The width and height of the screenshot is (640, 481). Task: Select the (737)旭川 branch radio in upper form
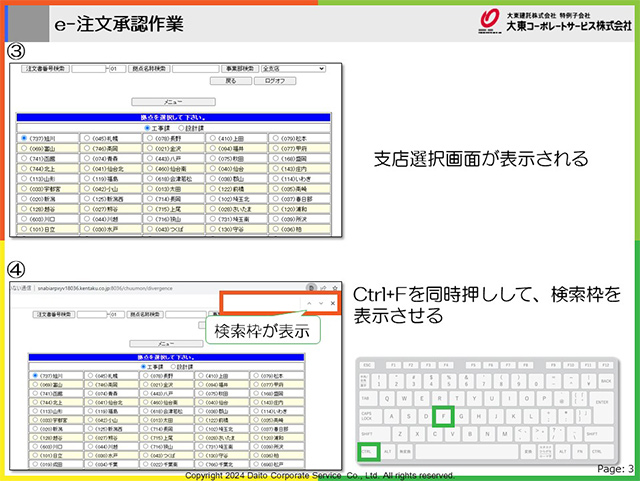pos(24,138)
